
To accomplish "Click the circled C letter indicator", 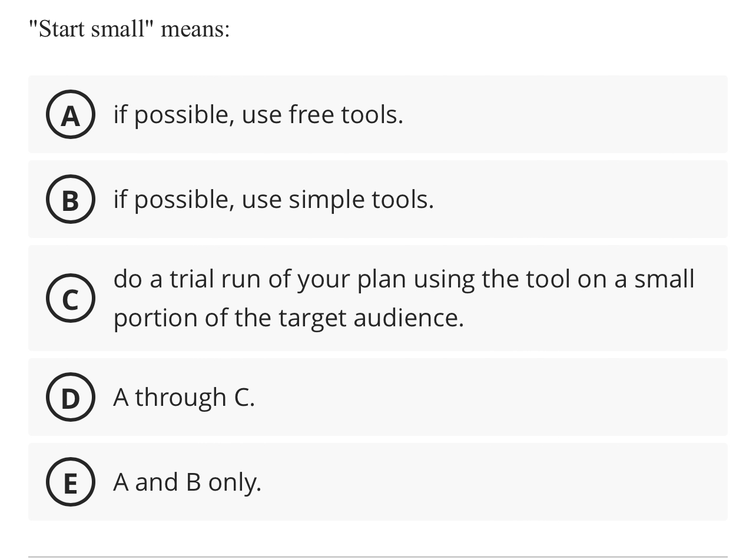I will [70, 297].
